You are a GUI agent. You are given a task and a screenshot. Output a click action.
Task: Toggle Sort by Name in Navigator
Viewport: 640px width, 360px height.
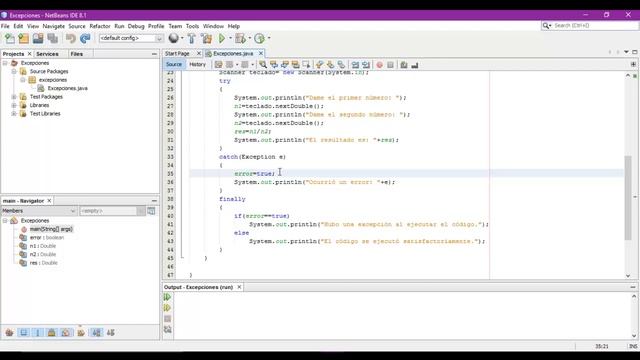pyautogui.click(x=96, y=333)
